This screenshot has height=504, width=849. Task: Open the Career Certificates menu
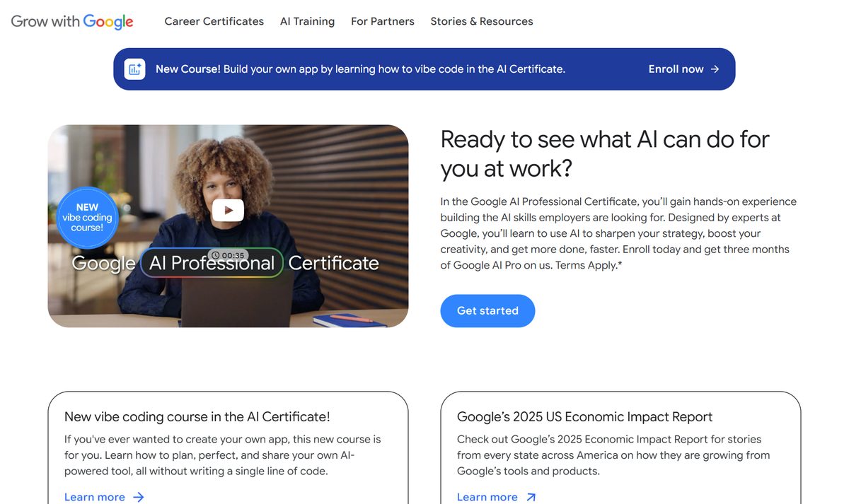(x=214, y=21)
